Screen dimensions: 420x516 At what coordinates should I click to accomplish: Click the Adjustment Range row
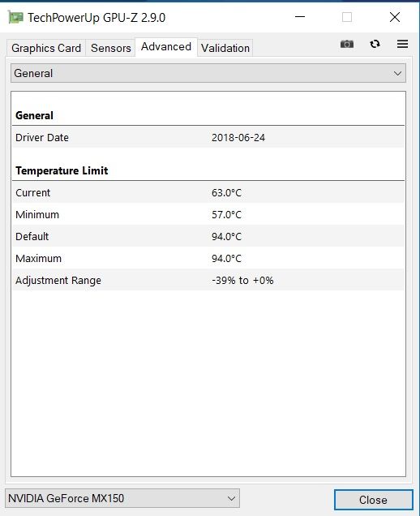pos(208,281)
